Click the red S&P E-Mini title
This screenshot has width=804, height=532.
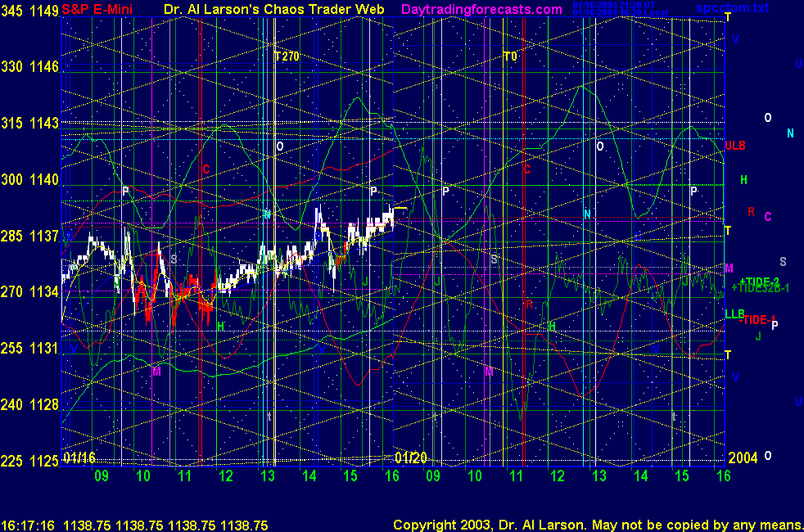97,9
